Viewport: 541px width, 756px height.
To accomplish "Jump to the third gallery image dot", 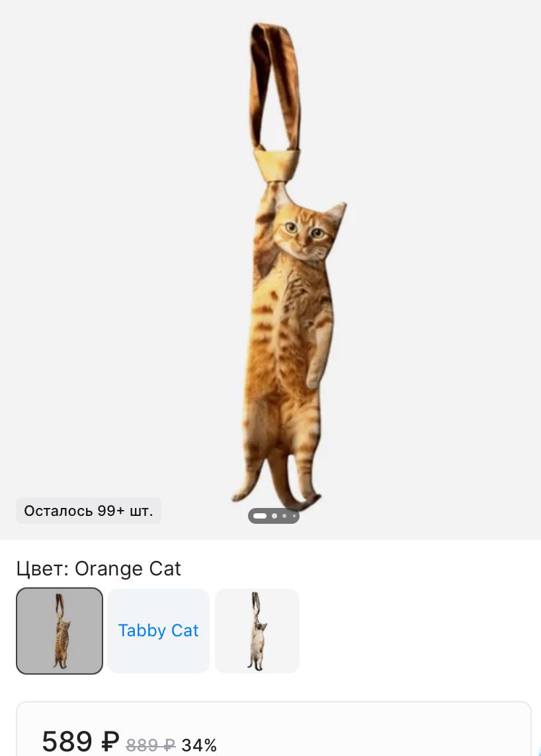I will (284, 516).
